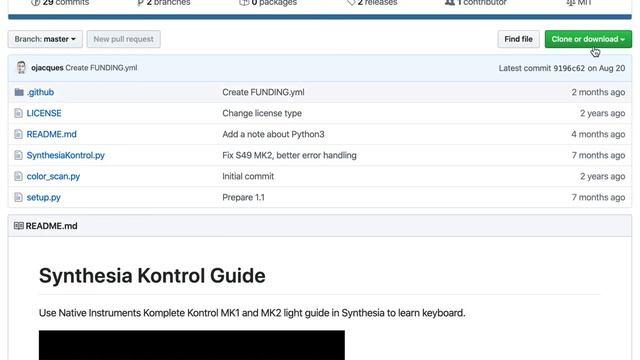Screen dimensions: 640x360
Task: Click the README.md file icon in list
Action: pos(18,134)
